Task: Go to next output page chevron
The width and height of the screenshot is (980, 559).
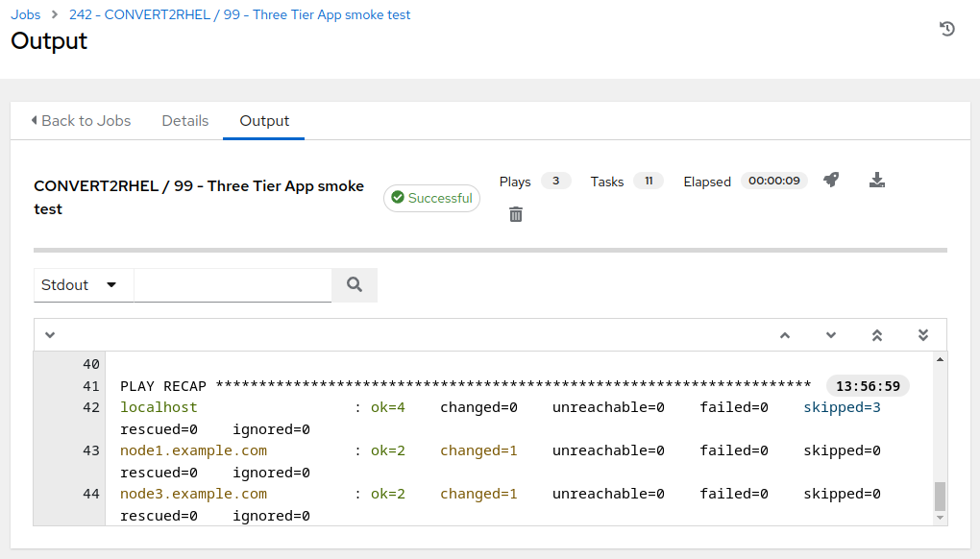Action: point(831,335)
